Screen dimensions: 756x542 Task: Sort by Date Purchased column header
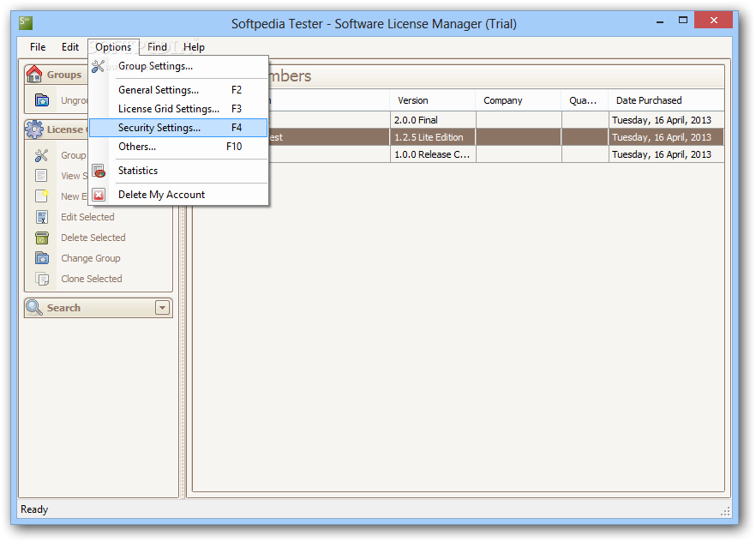[x=666, y=100]
